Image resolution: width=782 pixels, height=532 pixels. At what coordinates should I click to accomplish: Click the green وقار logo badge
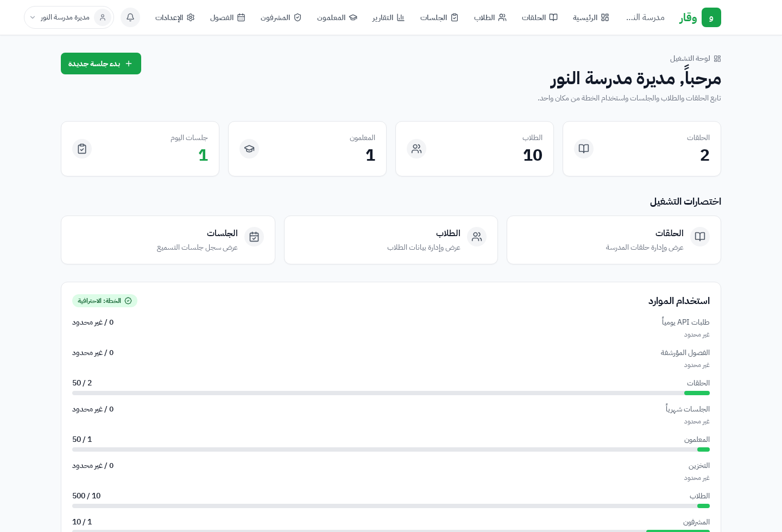[x=711, y=17]
